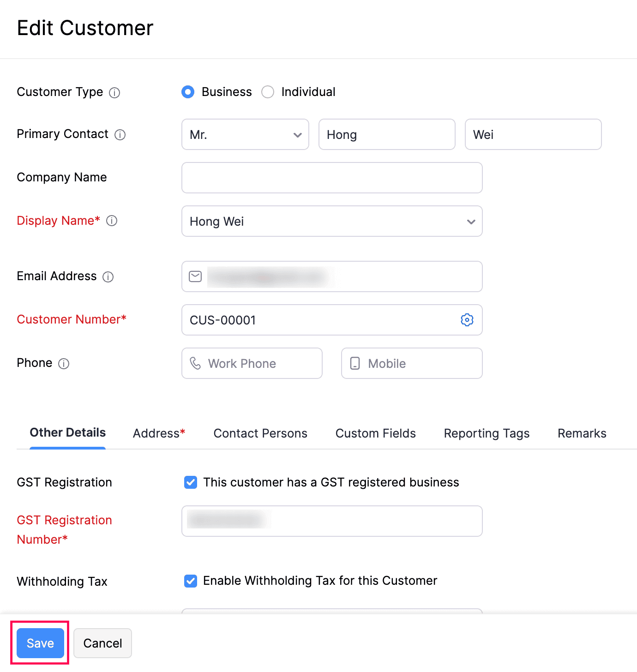Click the info icon beside Phone
This screenshot has width=637, height=672.
click(64, 364)
